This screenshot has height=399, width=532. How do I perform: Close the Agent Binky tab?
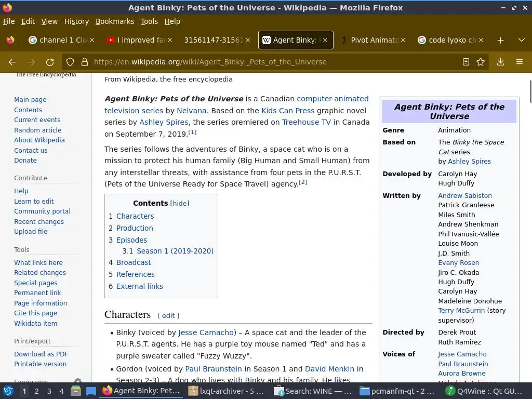(325, 40)
